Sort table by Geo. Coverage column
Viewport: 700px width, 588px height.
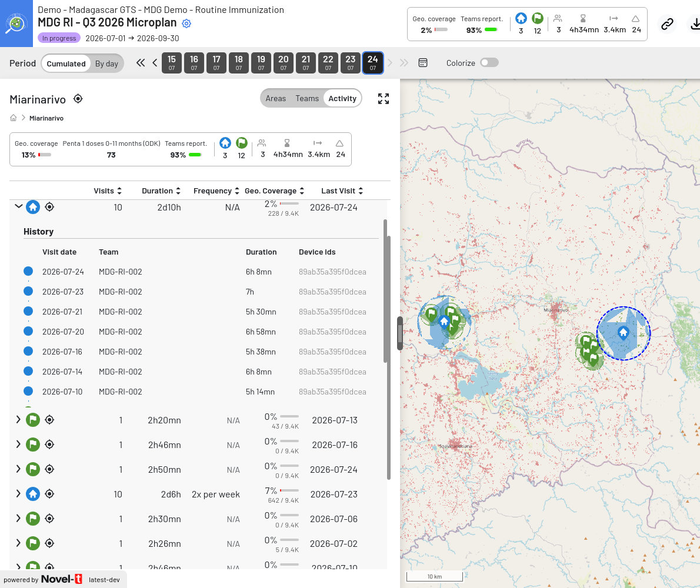tap(275, 191)
